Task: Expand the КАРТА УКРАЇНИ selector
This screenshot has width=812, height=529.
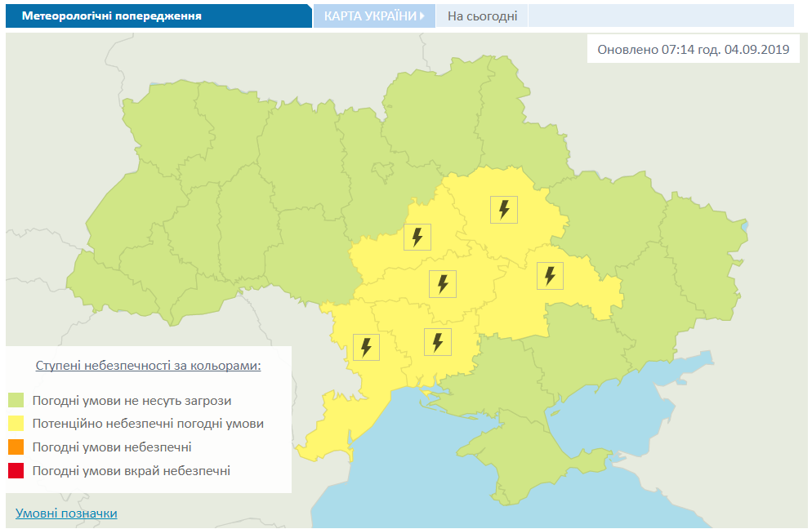Action: point(374,16)
